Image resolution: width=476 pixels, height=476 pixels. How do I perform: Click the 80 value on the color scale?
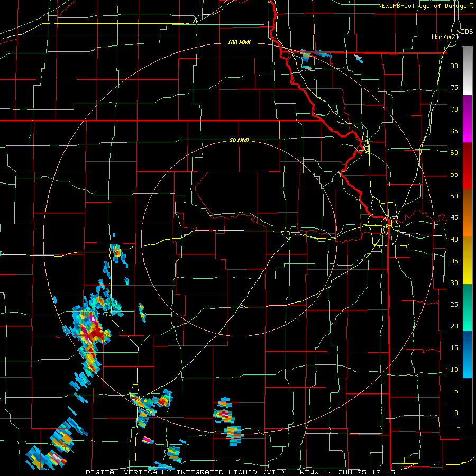pos(454,66)
